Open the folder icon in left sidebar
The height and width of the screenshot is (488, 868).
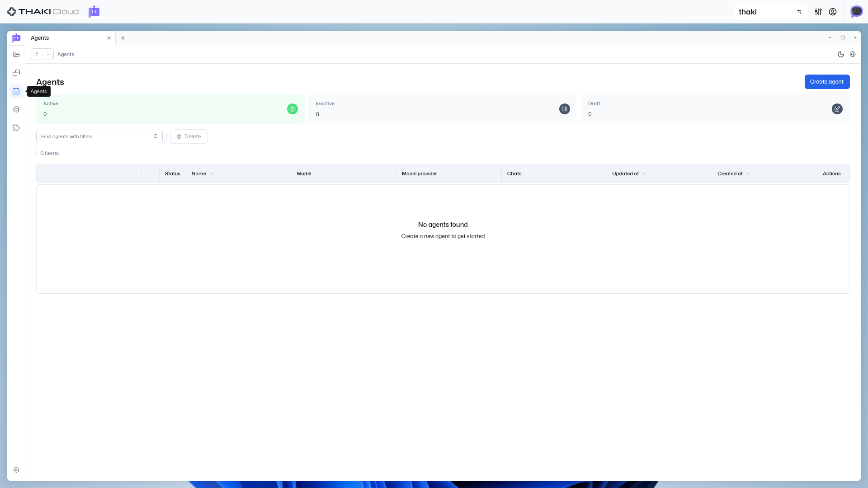(x=16, y=55)
